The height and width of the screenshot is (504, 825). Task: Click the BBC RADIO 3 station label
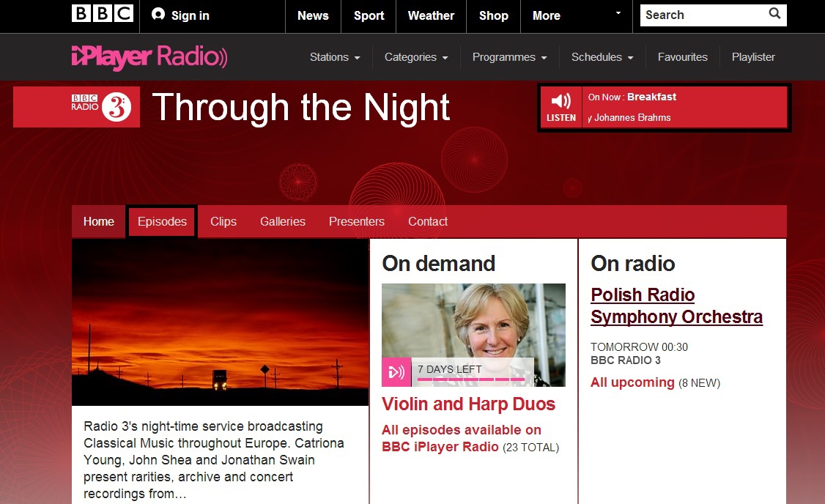coord(626,360)
